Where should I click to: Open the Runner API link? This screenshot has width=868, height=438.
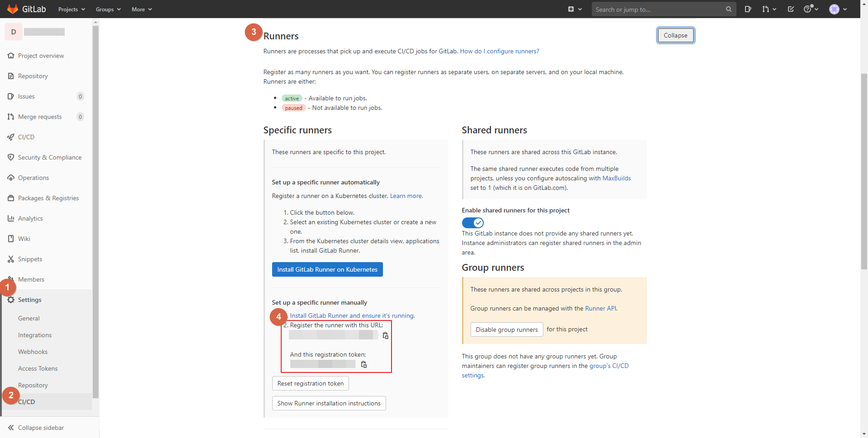(600, 308)
